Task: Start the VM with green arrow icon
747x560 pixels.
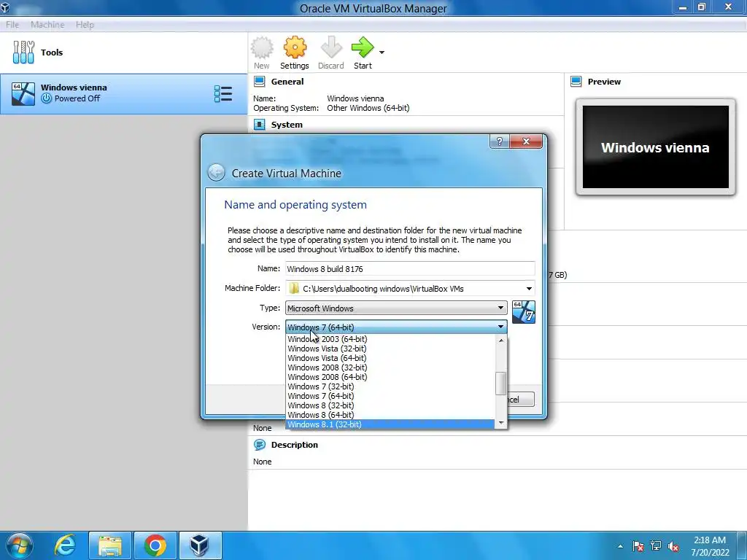Action: point(363,47)
